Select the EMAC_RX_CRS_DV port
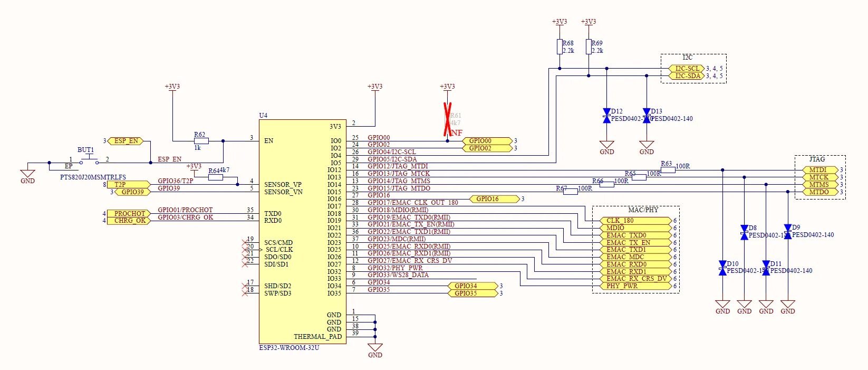Viewport: 868px width, 370px height. [636, 279]
